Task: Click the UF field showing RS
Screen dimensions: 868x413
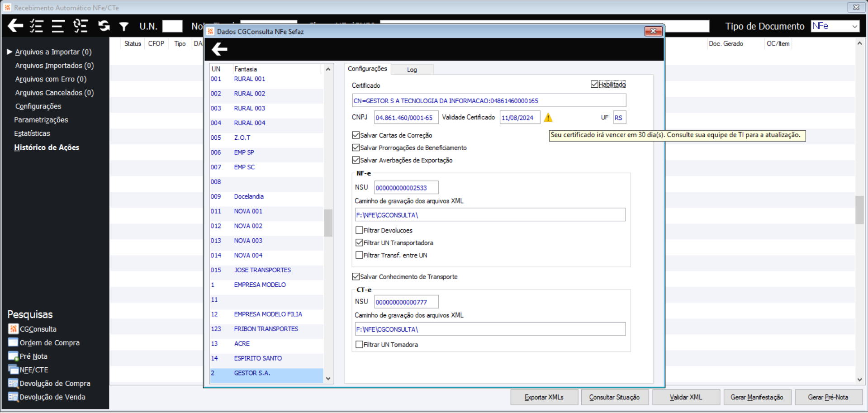Action: tap(620, 118)
